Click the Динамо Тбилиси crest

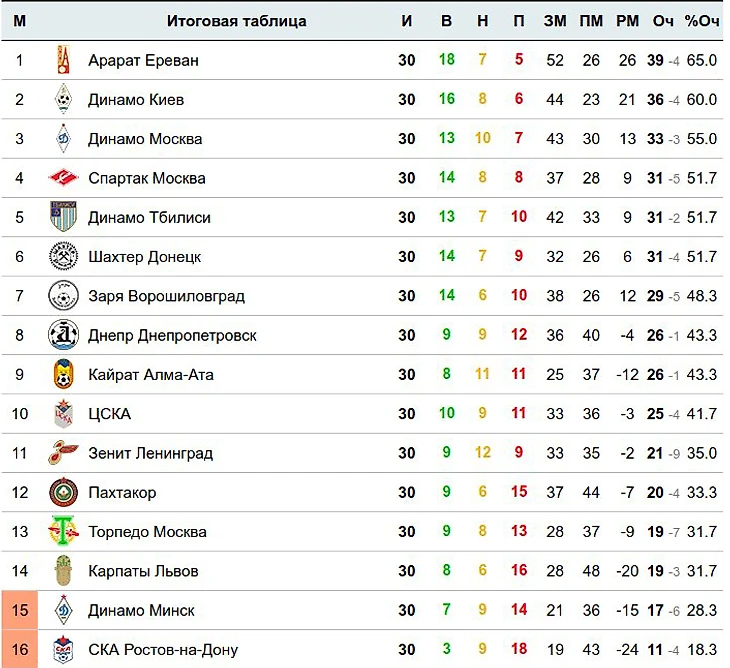tap(63, 217)
